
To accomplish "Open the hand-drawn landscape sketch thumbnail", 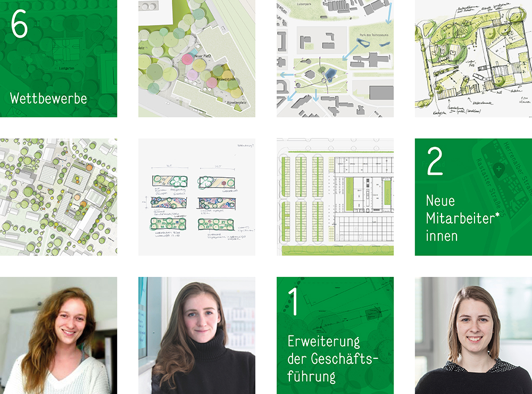I will pyautogui.click(x=473, y=59).
